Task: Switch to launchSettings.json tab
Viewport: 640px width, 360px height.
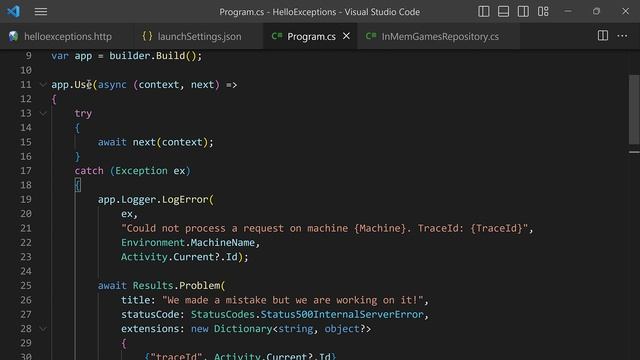Action: [x=199, y=36]
